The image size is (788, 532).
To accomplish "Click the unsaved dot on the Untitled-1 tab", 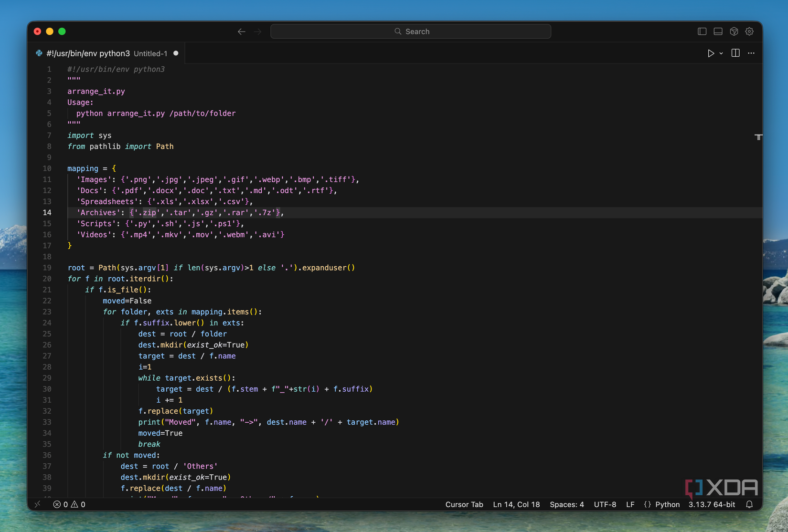I will [x=176, y=53].
